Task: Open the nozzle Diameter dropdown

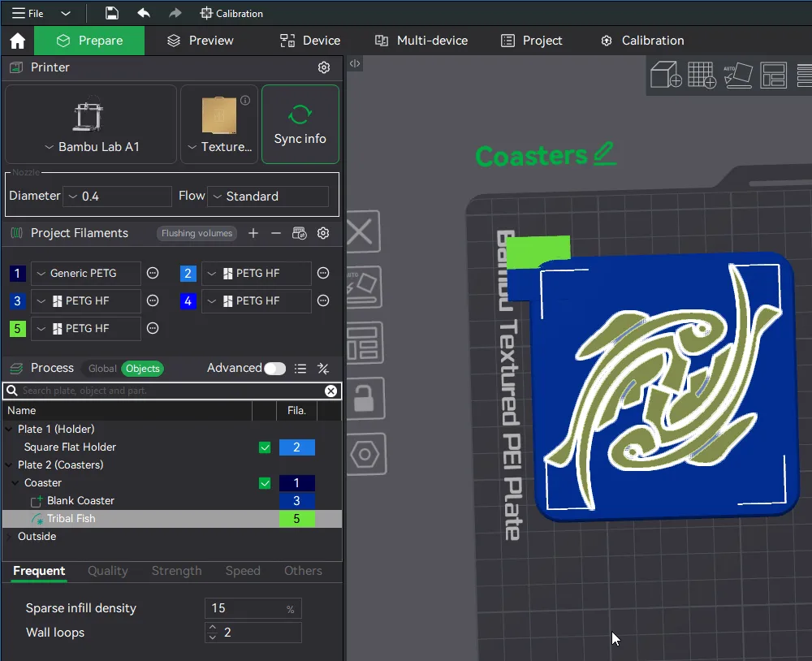Action: pos(117,197)
